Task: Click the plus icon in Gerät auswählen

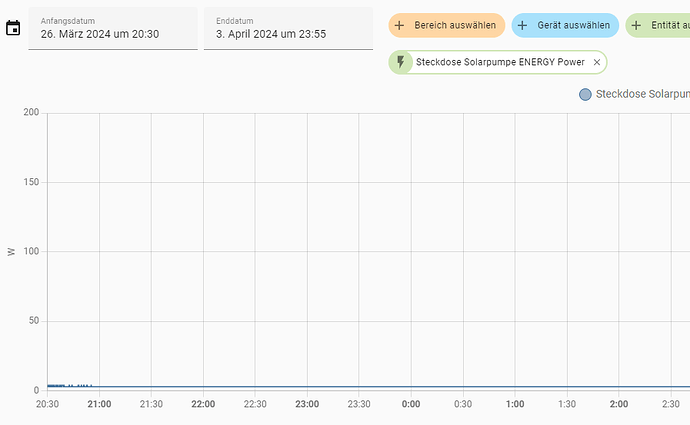Action: [x=522, y=25]
